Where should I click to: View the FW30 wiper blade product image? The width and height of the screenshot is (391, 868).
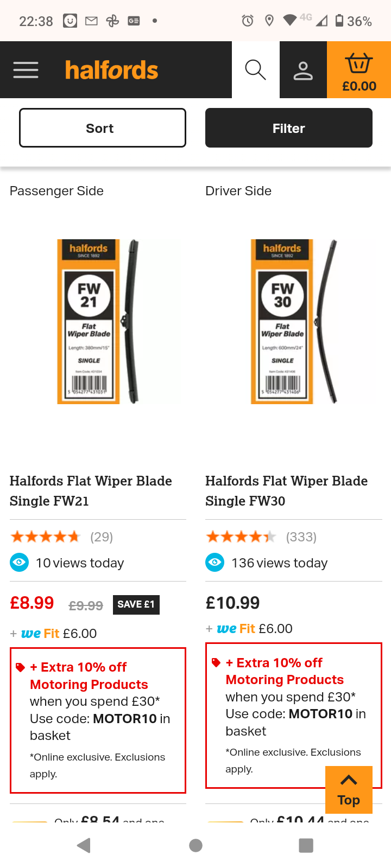[293, 322]
